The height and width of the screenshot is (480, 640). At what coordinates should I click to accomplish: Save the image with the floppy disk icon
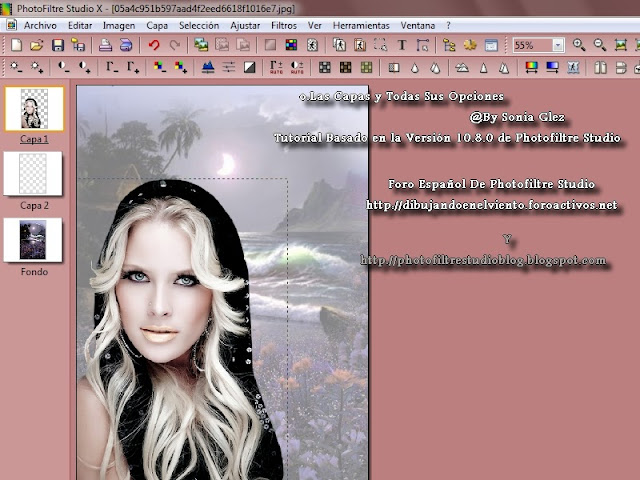pyautogui.click(x=58, y=44)
